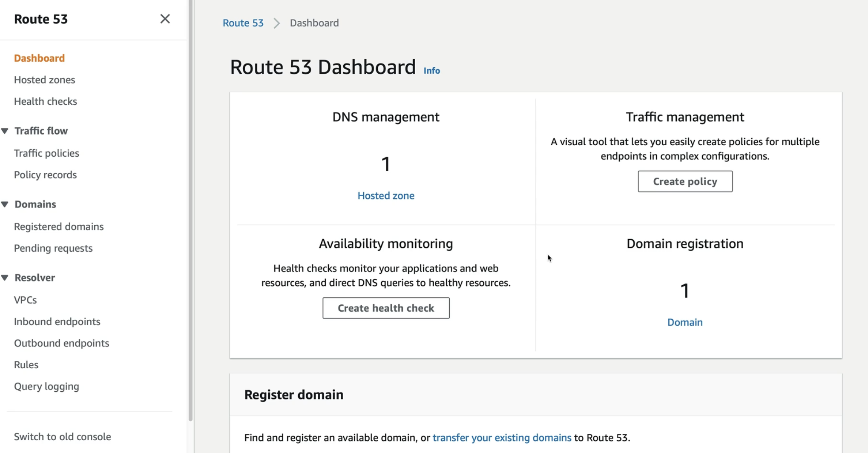Viewport: 868px width, 453px height.
Task: View Pending requests in sidebar
Action: click(53, 248)
